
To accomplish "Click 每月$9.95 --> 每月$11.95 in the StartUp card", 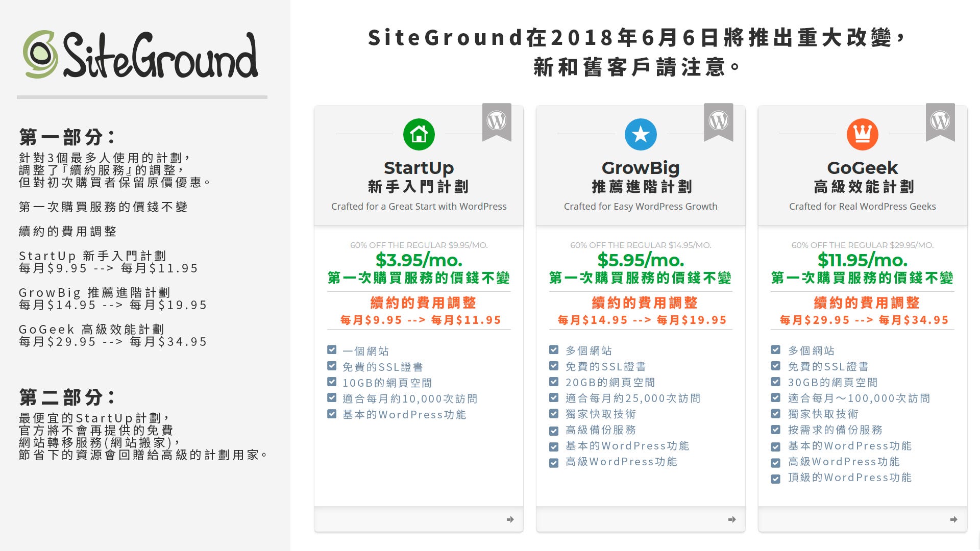I will point(421,320).
